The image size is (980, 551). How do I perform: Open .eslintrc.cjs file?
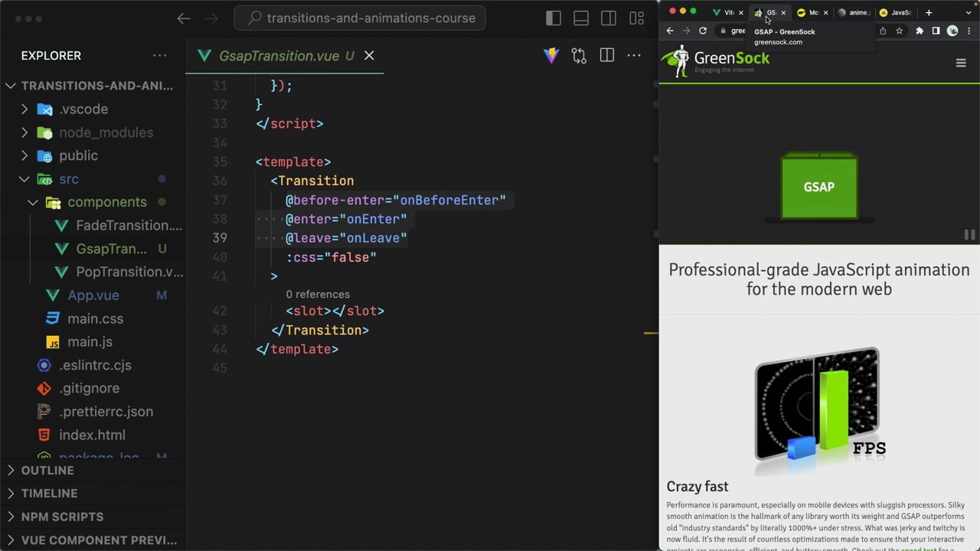coord(93,365)
